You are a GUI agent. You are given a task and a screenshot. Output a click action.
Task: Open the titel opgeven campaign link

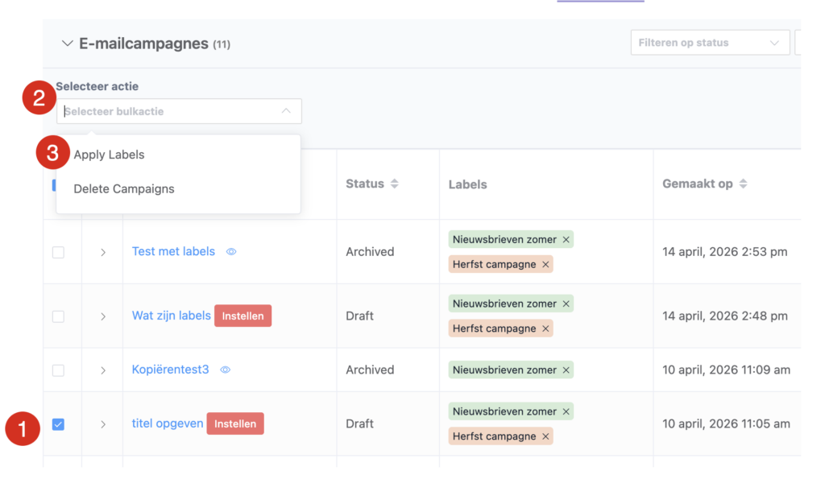(168, 423)
